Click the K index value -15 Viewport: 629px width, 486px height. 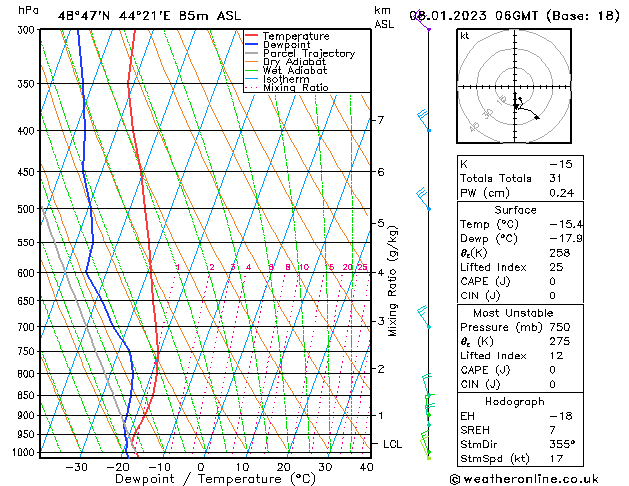coord(561,164)
